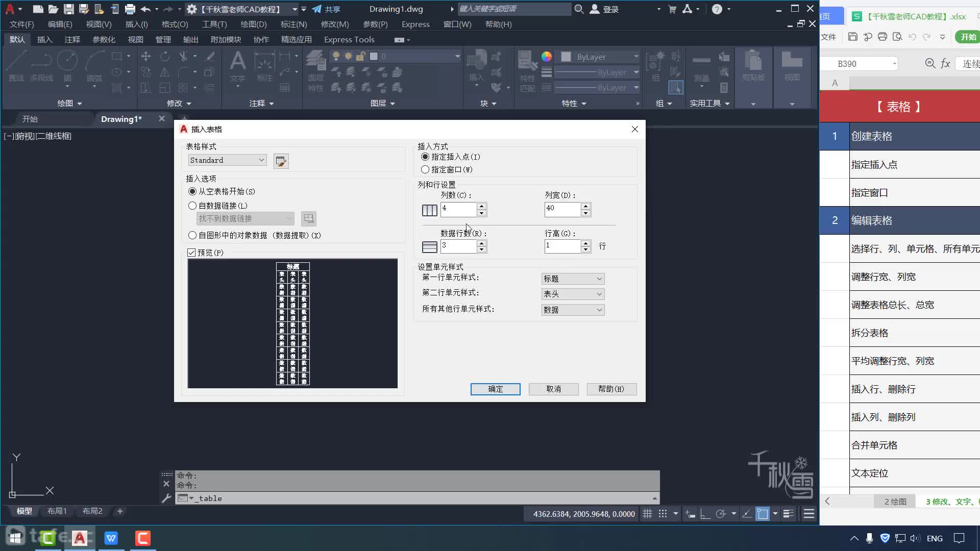
Task: Increase the column width stepper value
Action: [x=585, y=206]
